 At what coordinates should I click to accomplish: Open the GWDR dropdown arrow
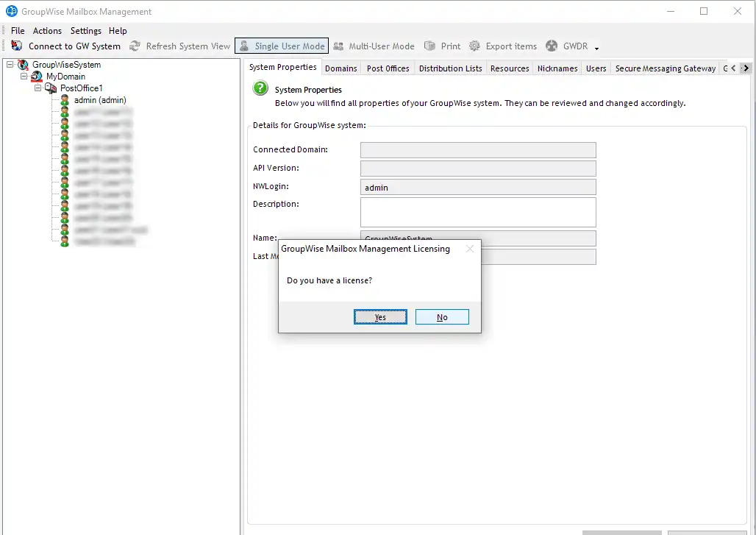coord(597,49)
